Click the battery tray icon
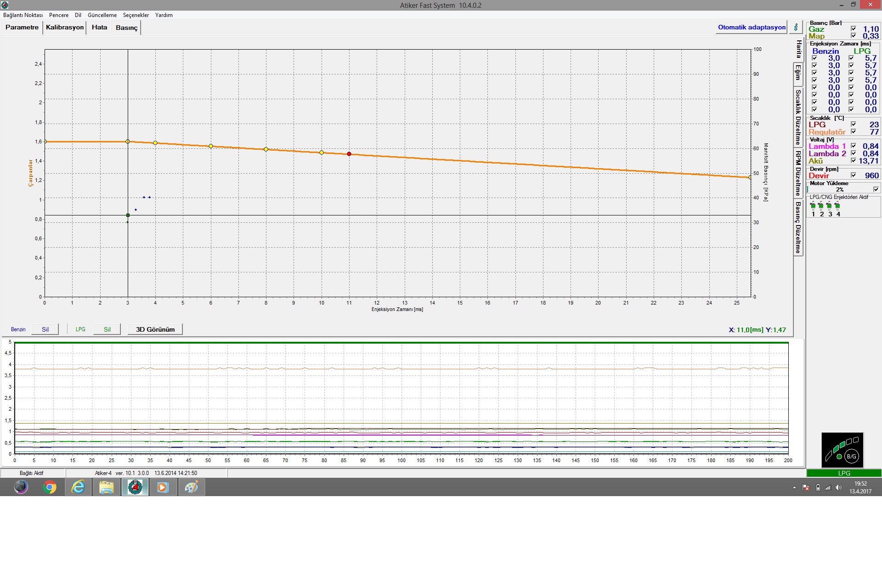This screenshot has height=588, width=882. tap(818, 487)
